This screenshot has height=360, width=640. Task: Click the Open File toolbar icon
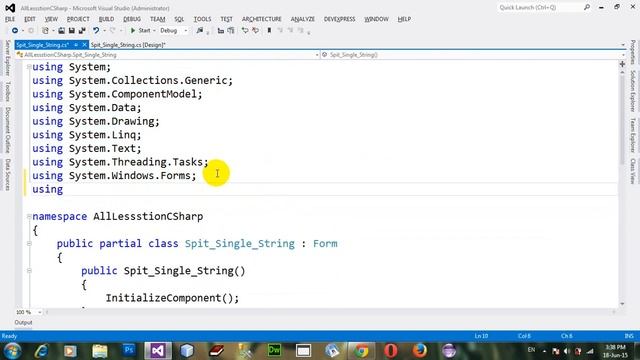coord(61,31)
